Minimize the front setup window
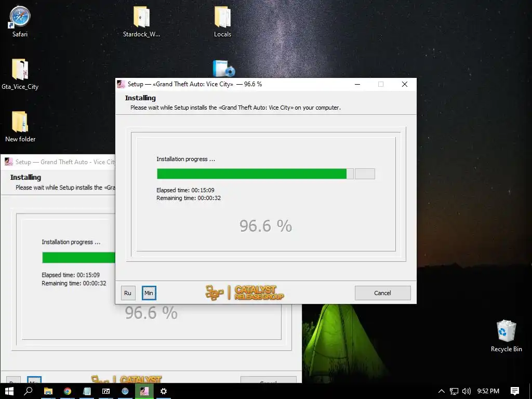The image size is (532, 399). (x=357, y=84)
